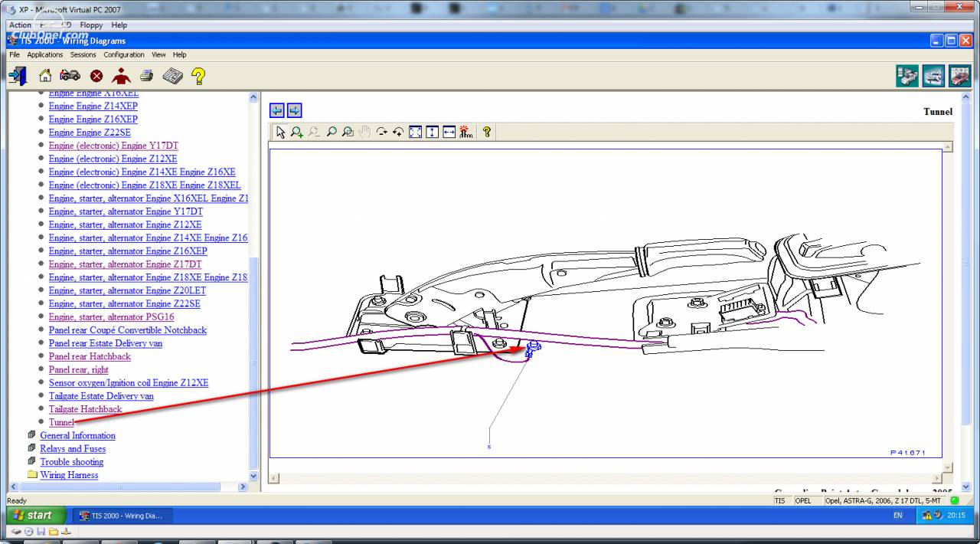Open the Configuration menu

[x=124, y=54]
